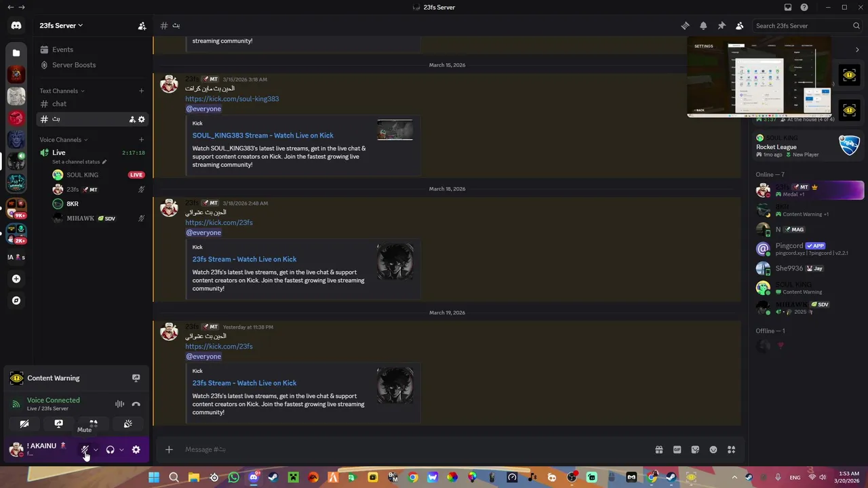Click Set a channel status

(78, 162)
